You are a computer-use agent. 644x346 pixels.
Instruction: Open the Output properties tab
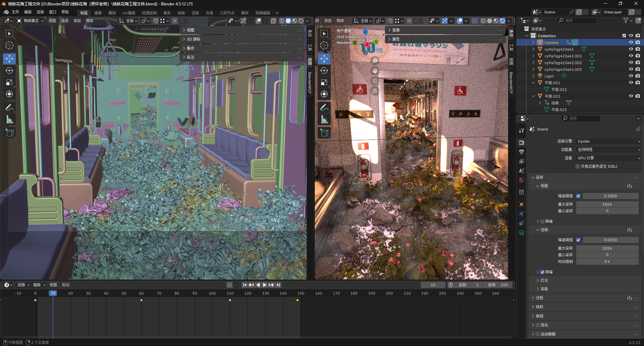click(x=522, y=152)
